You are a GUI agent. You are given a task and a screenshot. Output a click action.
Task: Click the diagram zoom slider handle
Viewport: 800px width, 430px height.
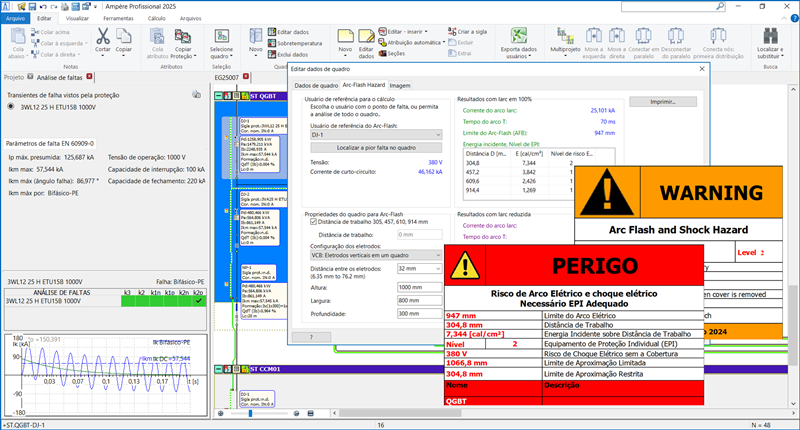pos(251,413)
